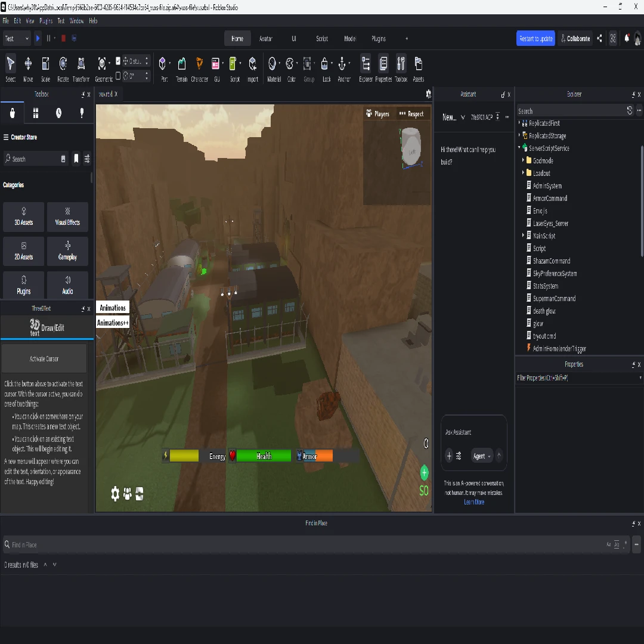Open the Geometric tool dropdown arrow
This screenshot has width=644, height=644.
point(109,63)
